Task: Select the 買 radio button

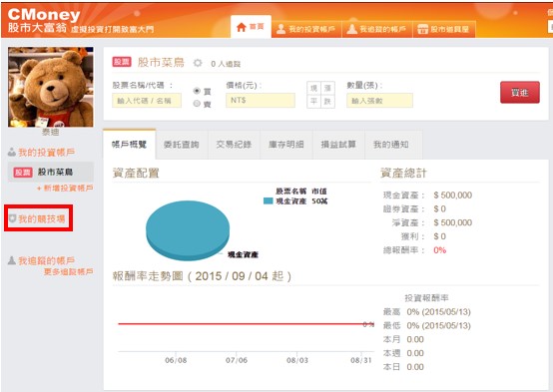Action: (197, 91)
